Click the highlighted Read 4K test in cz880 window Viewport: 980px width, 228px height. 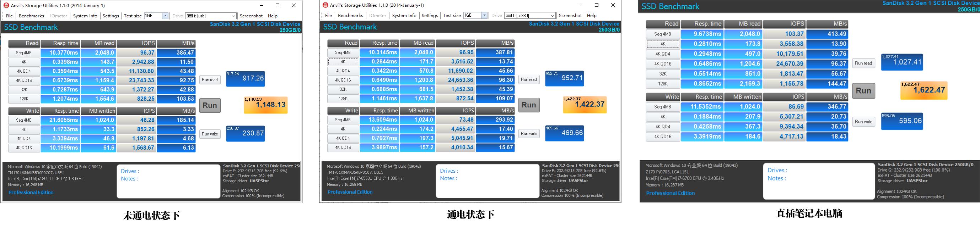[343, 62]
